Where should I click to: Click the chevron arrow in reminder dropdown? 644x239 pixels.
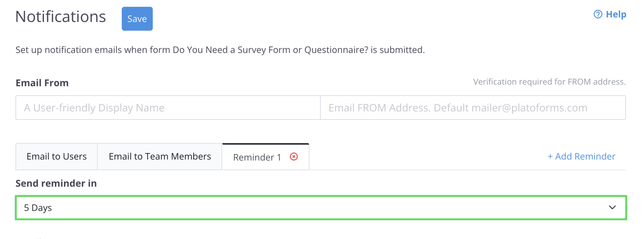pos(612,208)
